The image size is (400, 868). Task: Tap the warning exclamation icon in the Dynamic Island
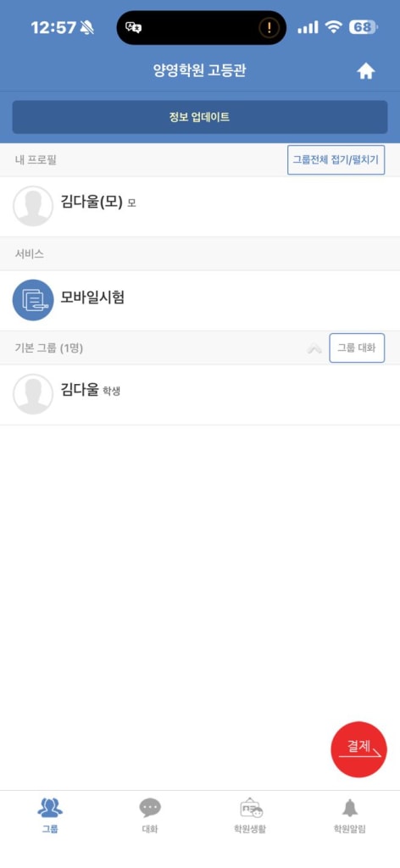tap(269, 28)
